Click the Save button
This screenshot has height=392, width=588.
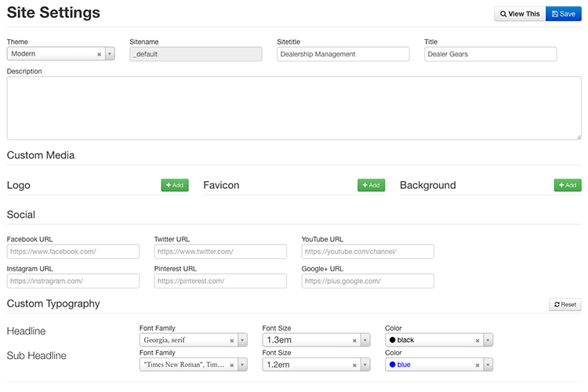(x=564, y=14)
